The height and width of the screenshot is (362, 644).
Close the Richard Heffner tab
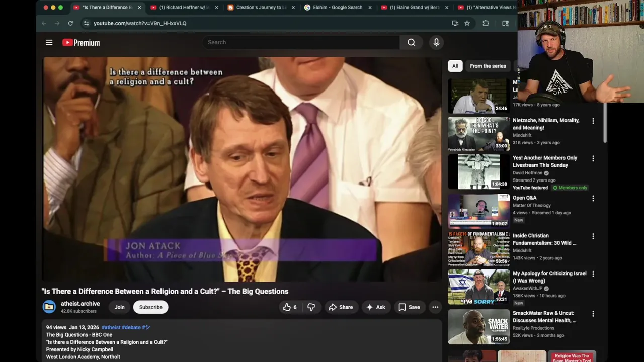(216, 8)
